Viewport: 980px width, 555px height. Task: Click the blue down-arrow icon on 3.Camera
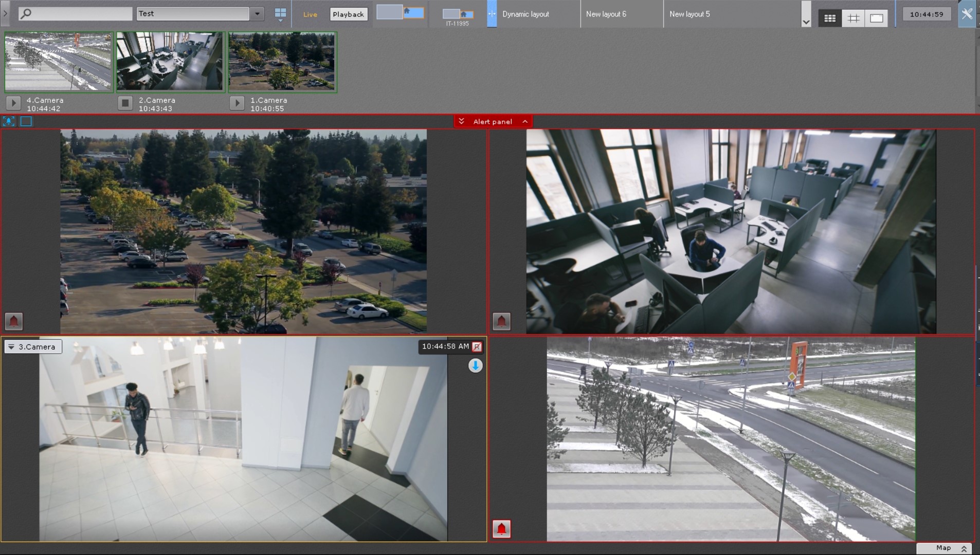click(475, 366)
